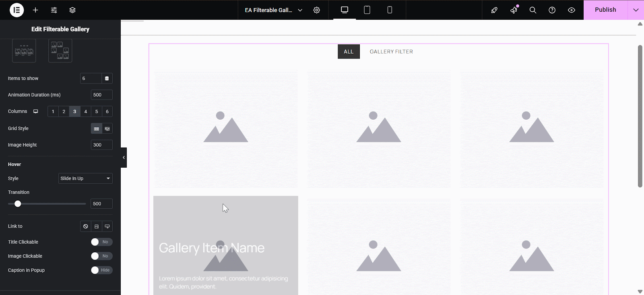The image size is (644, 295).
Task: Toggle the Title Clickable switch
Action: click(101, 242)
